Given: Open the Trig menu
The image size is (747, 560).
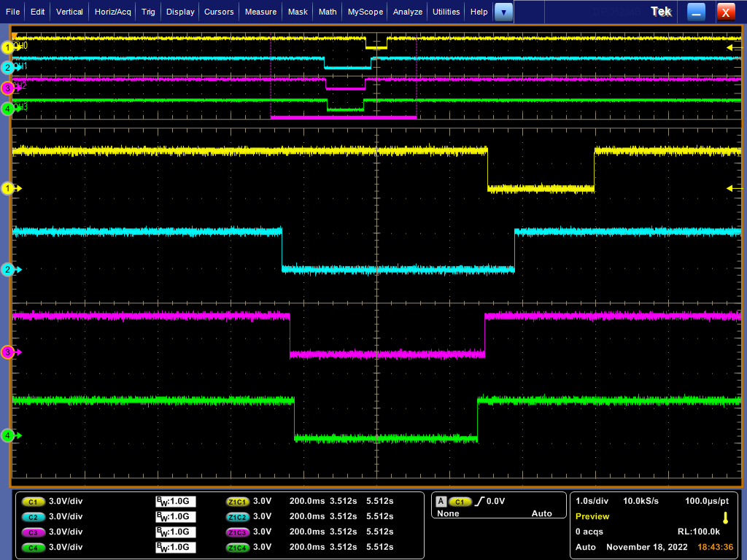Looking at the screenshot, I should (148, 12).
